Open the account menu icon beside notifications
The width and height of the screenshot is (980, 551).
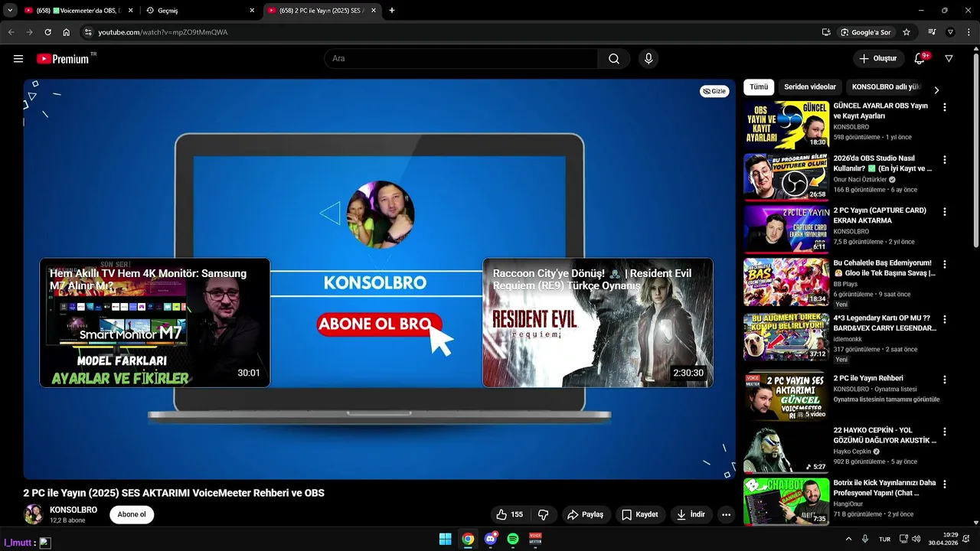click(949, 59)
